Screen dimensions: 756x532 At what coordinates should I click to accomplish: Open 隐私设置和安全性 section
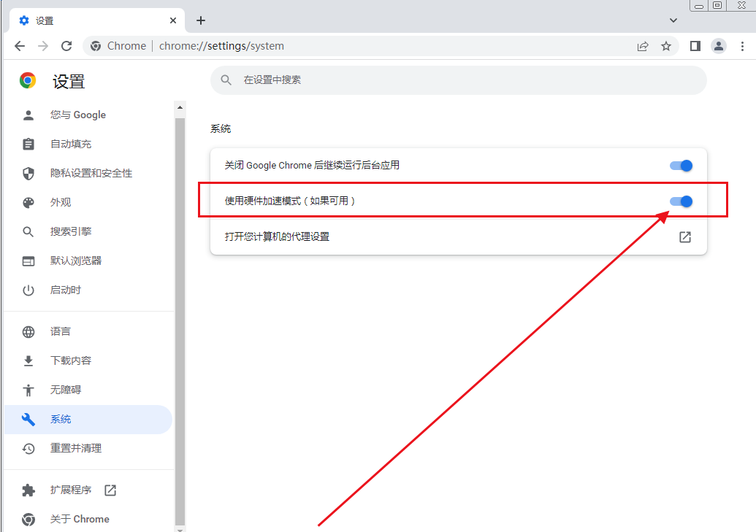pos(88,174)
